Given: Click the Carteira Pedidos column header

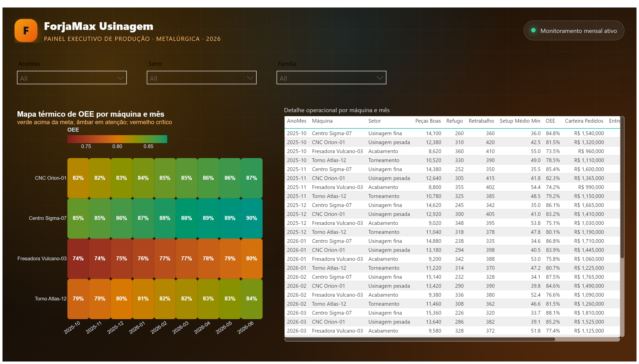Looking at the screenshot, I should [584, 121].
